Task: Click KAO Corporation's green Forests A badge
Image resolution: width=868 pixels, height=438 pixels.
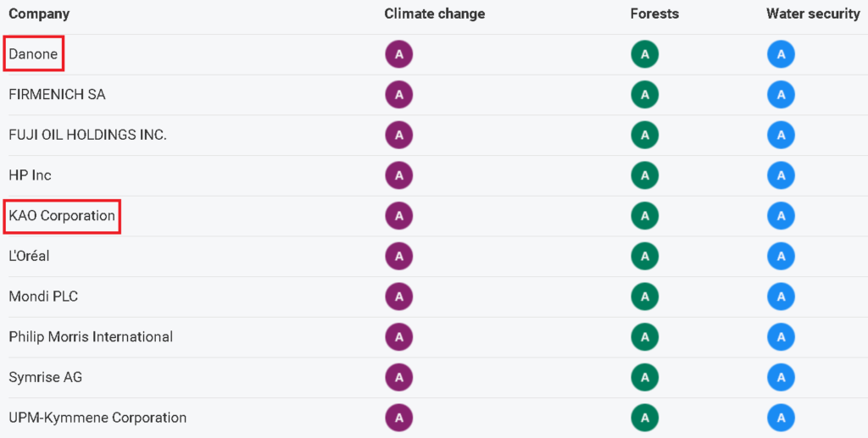Action: [x=644, y=216]
